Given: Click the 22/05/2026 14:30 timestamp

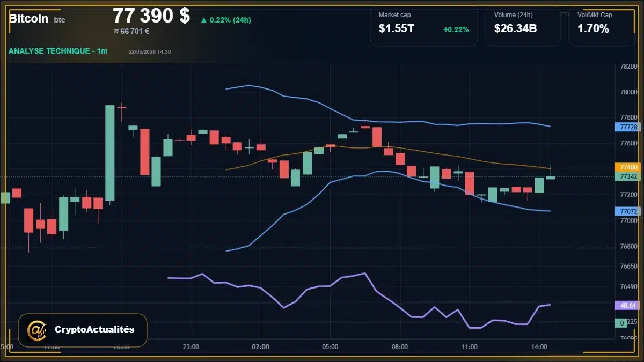Looking at the screenshot, I should coord(150,51).
